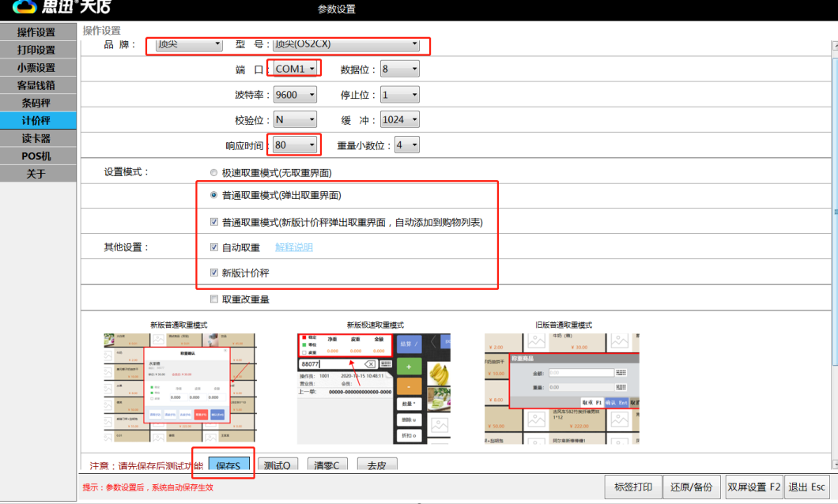Open 标签打印 label printing
838x504 pixels.
(x=633, y=487)
